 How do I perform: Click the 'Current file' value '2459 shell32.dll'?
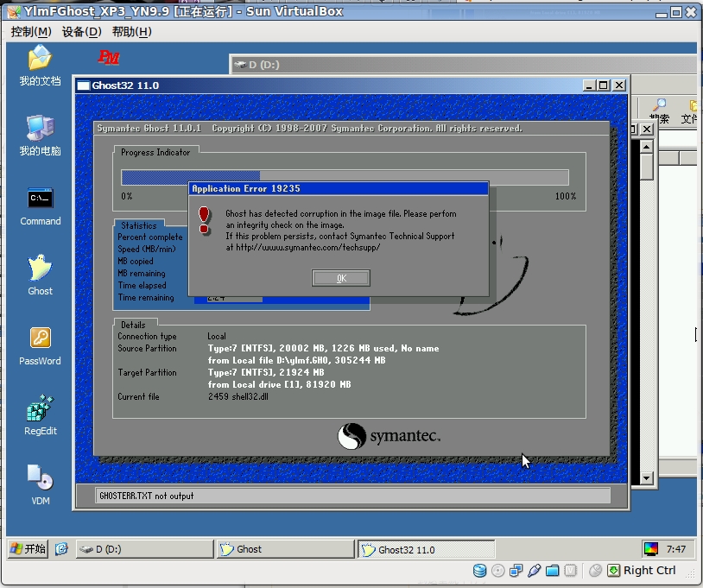click(238, 396)
